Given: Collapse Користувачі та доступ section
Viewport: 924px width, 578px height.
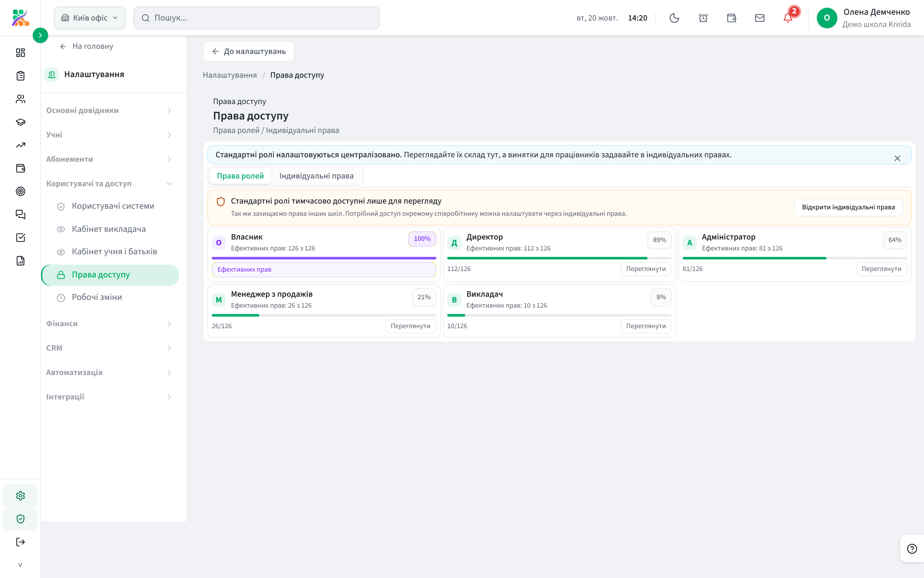Looking at the screenshot, I should [109, 184].
